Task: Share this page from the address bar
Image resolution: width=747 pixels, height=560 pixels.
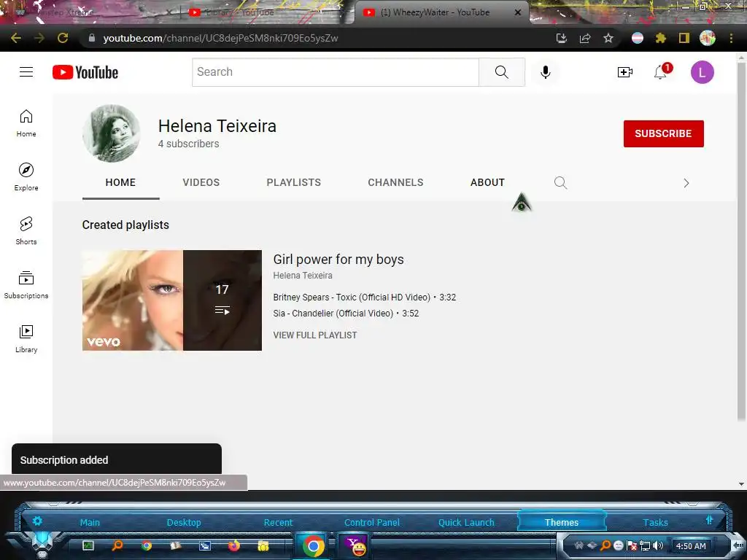Action: tap(585, 38)
